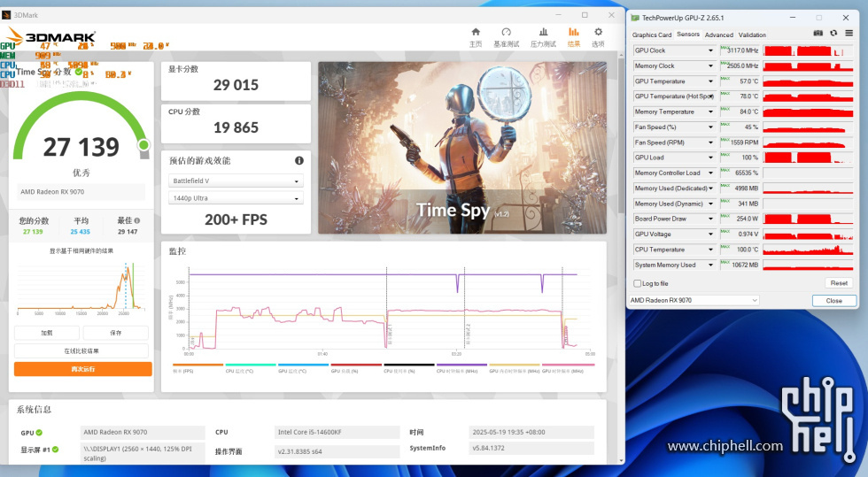The height and width of the screenshot is (477, 868).
Task: Click GPU-Z refresh icon
Action: pos(833,34)
